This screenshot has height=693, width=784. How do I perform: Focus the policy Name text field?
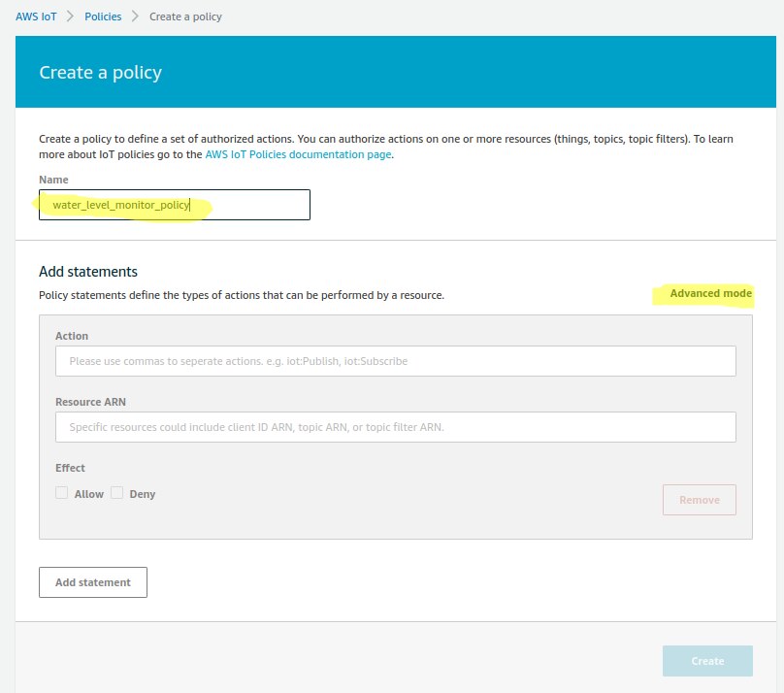(175, 205)
